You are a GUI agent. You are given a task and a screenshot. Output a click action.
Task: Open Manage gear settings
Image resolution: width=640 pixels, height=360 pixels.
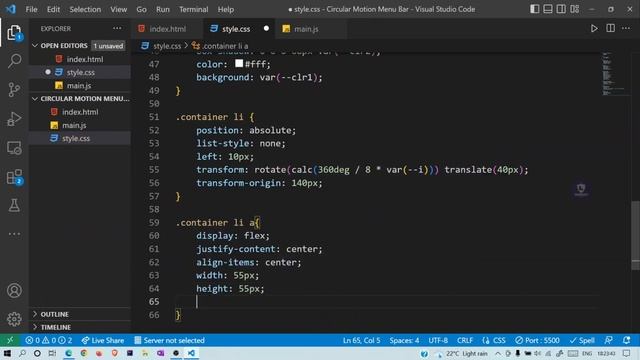pos(14,319)
